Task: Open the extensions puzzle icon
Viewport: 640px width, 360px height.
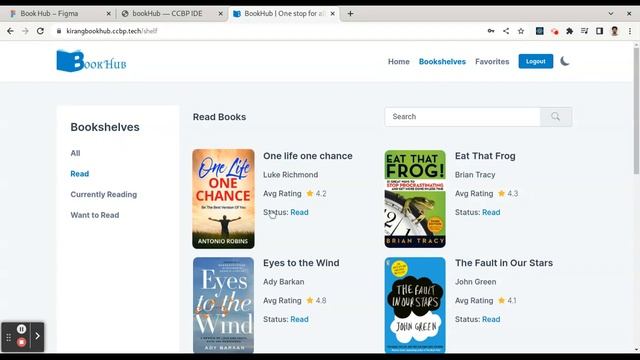Action: (569, 31)
